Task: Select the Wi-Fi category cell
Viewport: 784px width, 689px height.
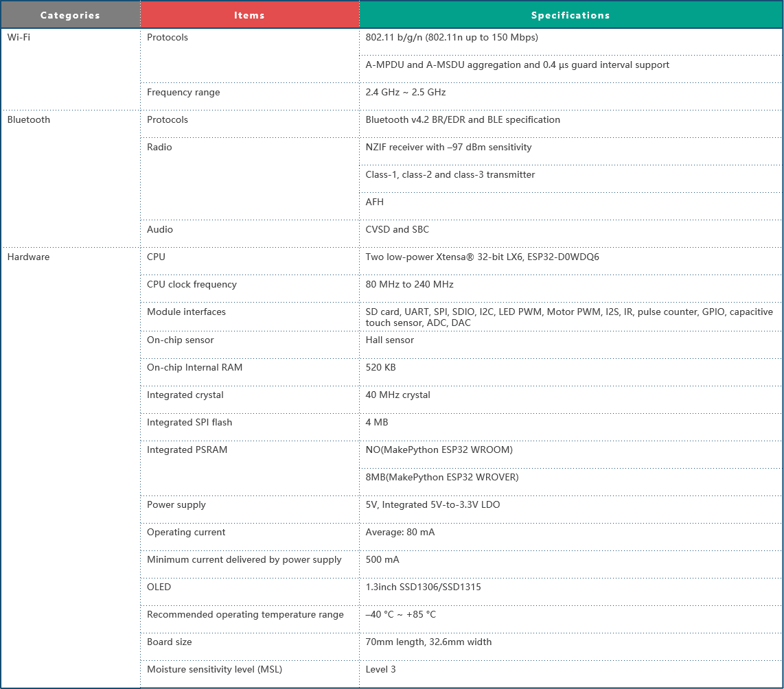Action: pos(71,69)
